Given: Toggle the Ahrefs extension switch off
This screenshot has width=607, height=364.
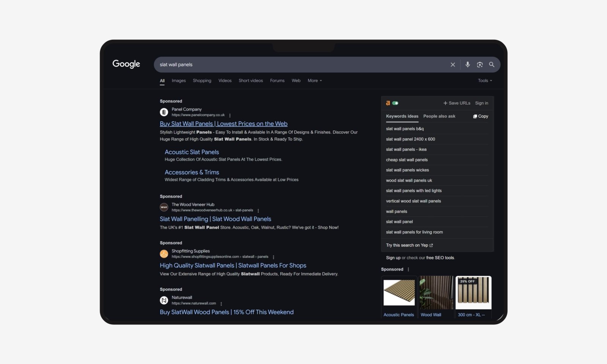Looking at the screenshot, I should coord(395,103).
